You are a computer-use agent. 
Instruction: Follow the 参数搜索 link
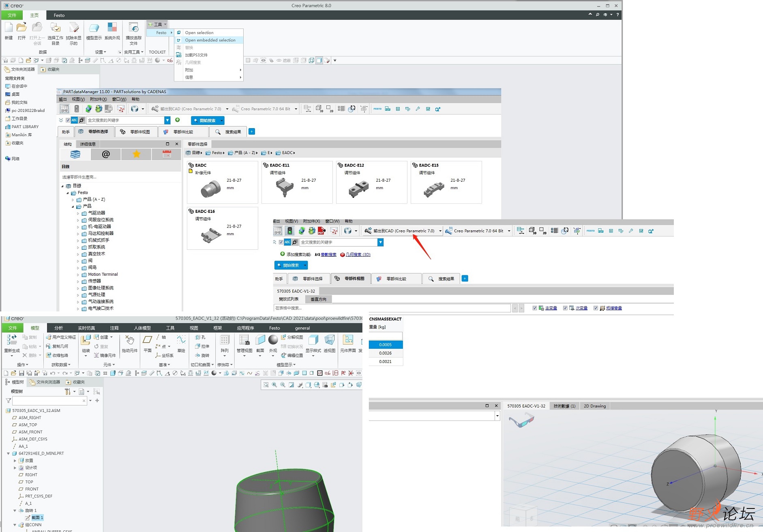[328, 255]
